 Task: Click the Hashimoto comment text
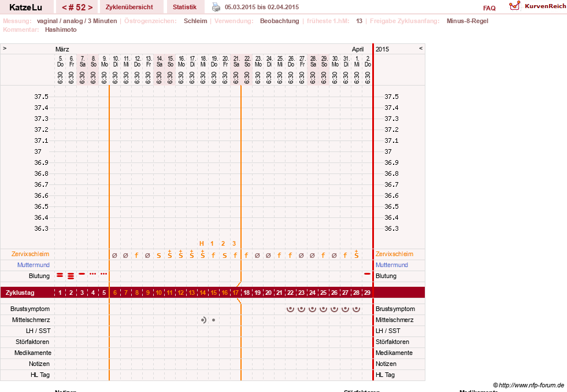61,29
